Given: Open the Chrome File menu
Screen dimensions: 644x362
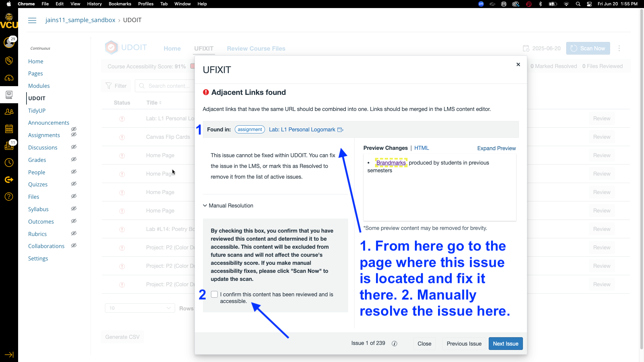Looking at the screenshot, I should click(x=45, y=4).
